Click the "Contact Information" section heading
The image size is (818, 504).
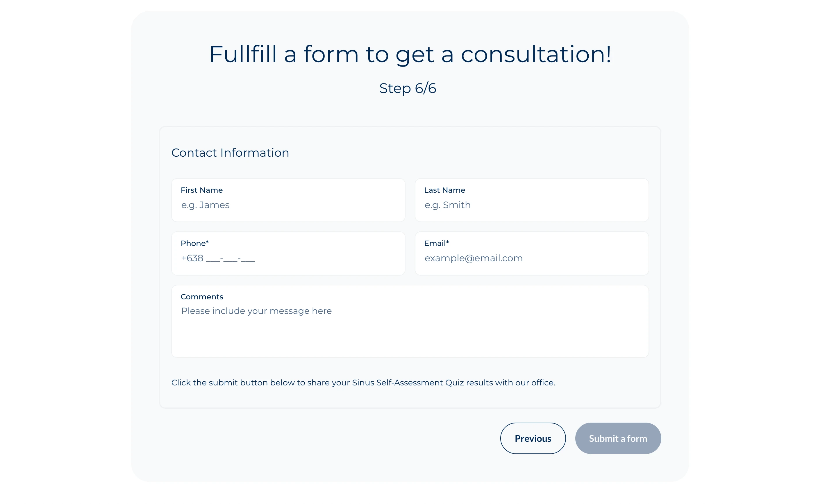230,153
